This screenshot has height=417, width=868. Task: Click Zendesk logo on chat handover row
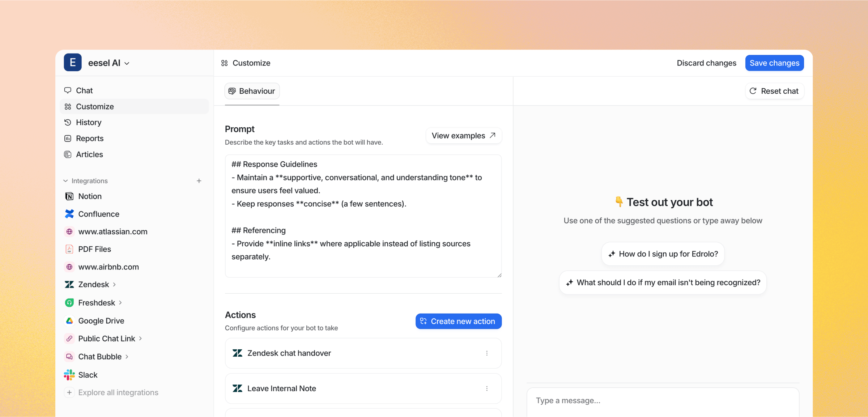[237, 353]
